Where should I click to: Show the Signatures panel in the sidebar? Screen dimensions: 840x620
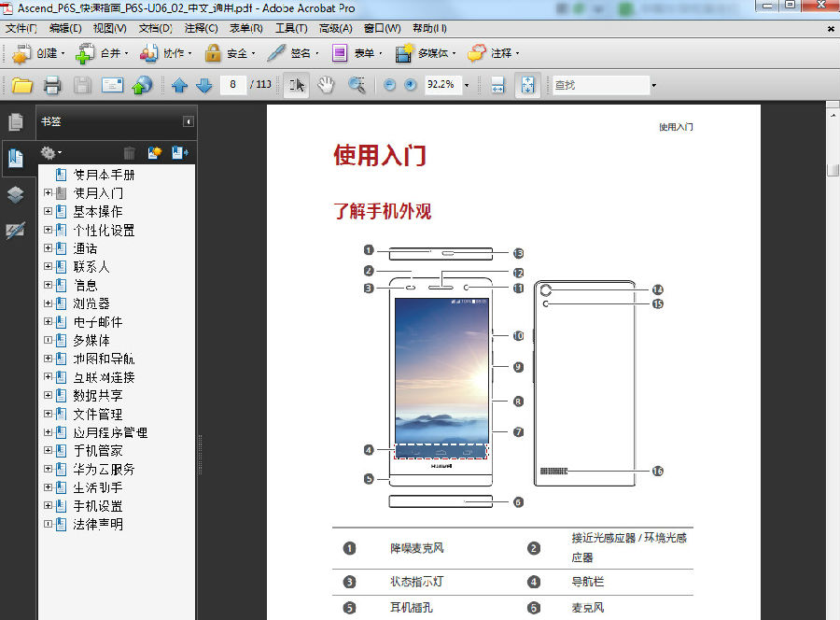tap(14, 230)
